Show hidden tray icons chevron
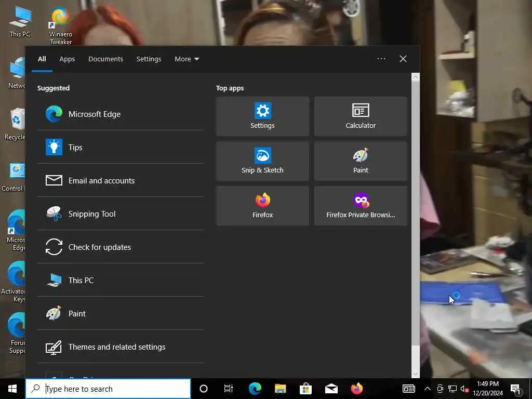The height and width of the screenshot is (399, 532). coord(428,389)
